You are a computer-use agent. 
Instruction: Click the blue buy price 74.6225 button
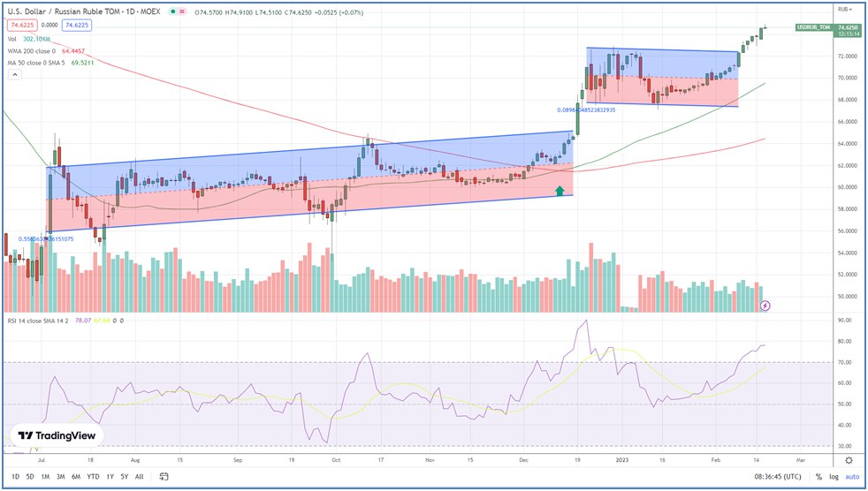pos(76,25)
